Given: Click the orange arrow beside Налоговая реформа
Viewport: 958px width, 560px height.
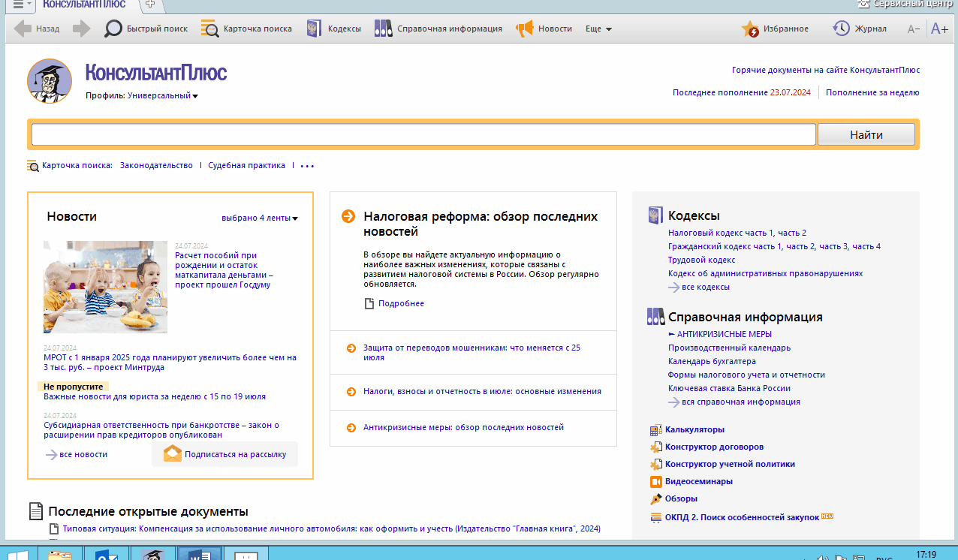Looking at the screenshot, I should click(x=348, y=216).
